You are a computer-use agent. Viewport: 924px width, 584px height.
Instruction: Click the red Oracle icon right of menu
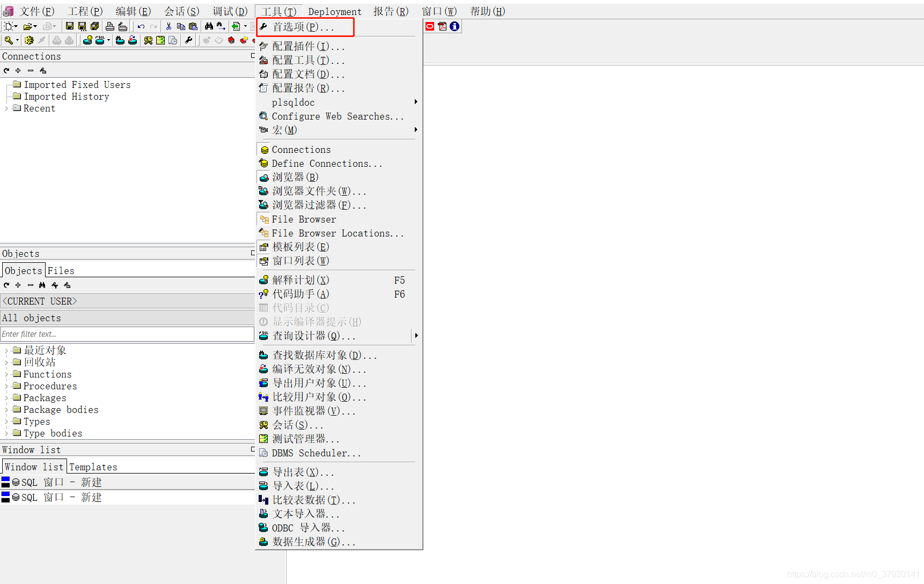tap(430, 26)
